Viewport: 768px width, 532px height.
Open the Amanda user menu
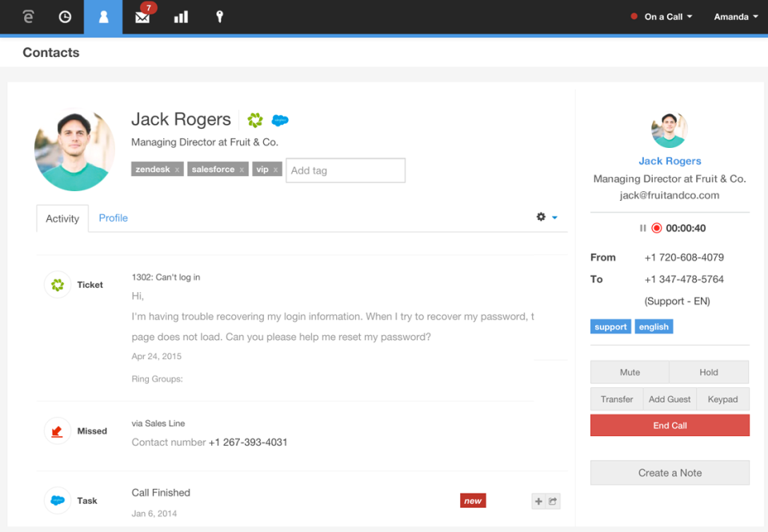click(735, 17)
